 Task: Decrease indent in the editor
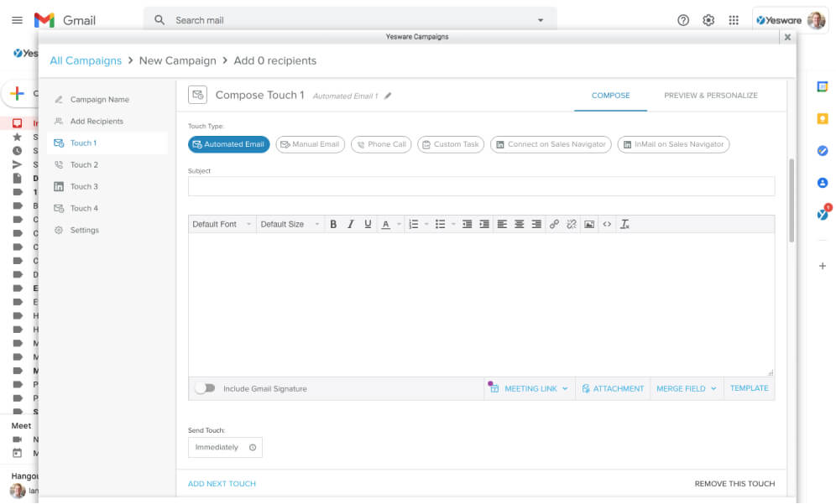tap(467, 224)
